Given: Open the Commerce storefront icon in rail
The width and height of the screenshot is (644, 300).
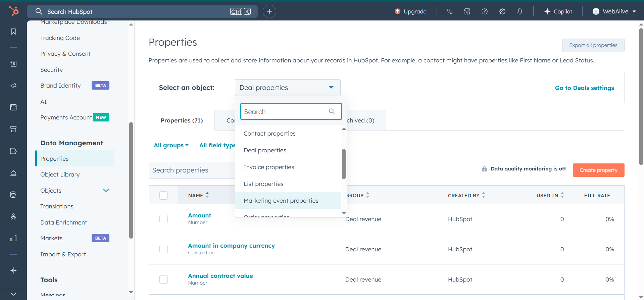Looking at the screenshot, I should 13,129.
